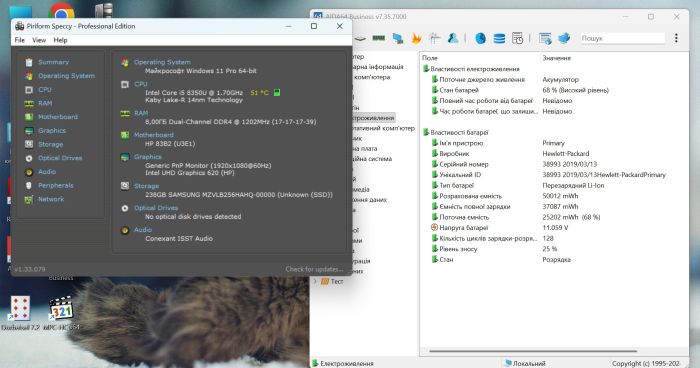Open Google Chrome desktop shortcut
The height and width of the screenshot is (368, 700).
[x=62, y=10]
